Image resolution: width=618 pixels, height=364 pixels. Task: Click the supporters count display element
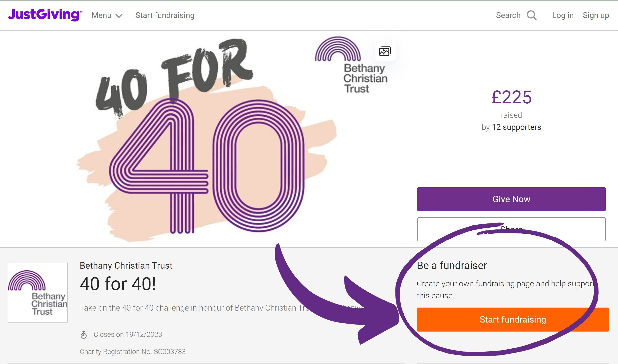point(511,127)
